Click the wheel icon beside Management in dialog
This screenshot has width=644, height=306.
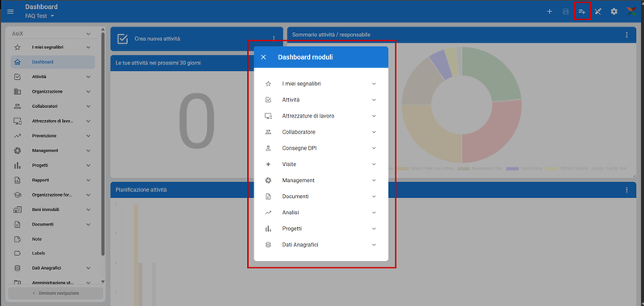(268, 180)
